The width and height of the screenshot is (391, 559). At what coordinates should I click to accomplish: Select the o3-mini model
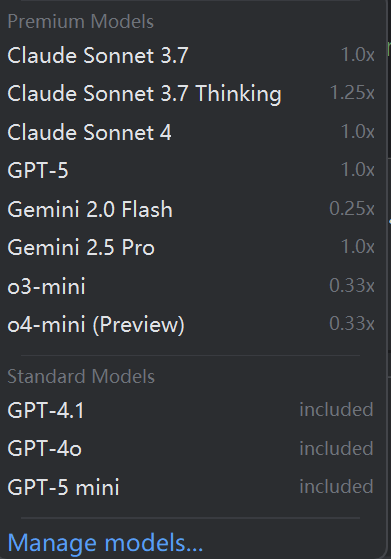coord(192,286)
